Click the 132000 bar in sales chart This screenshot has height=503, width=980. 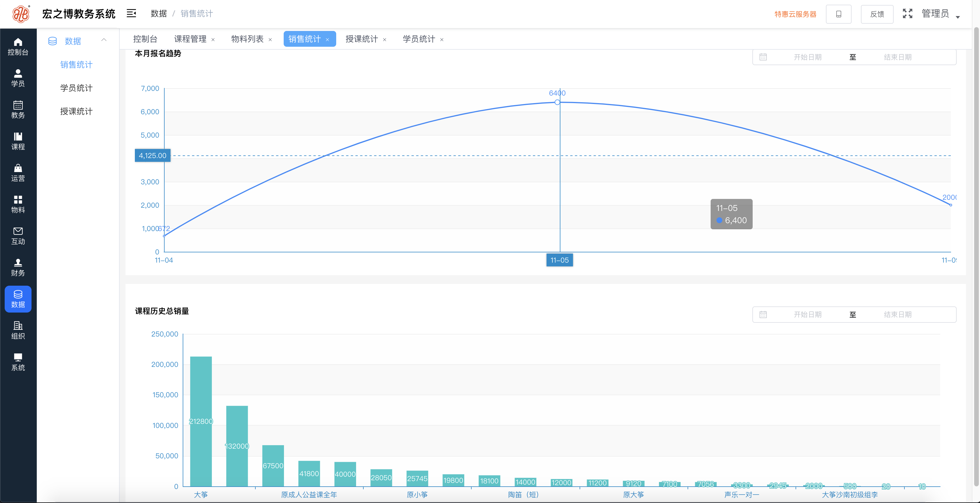[237, 446]
